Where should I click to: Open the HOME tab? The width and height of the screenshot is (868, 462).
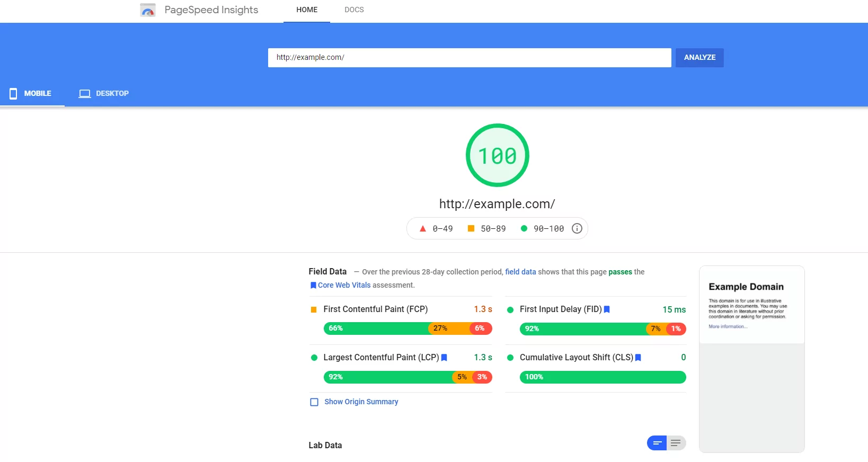point(307,10)
